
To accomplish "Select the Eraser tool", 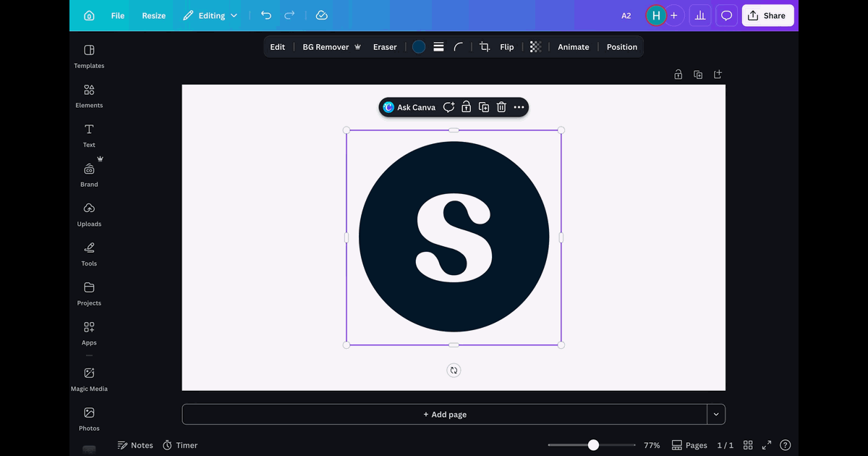I will point(385,47).
